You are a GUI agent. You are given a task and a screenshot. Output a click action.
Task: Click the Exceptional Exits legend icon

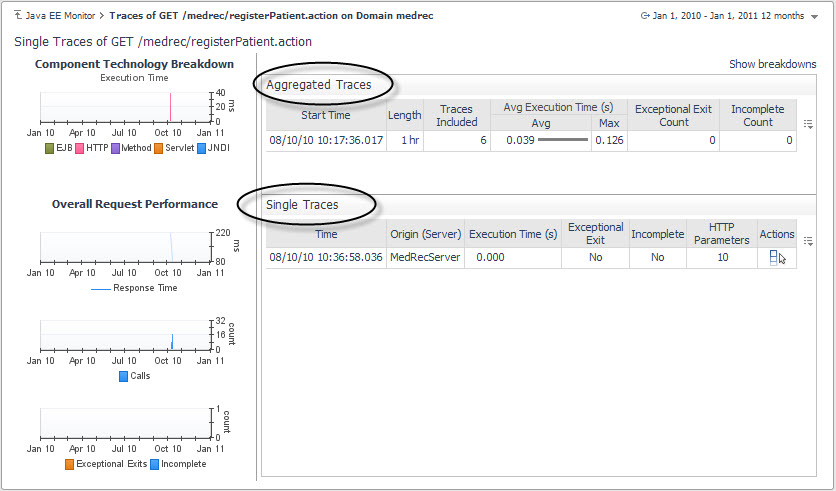[69, 464]
